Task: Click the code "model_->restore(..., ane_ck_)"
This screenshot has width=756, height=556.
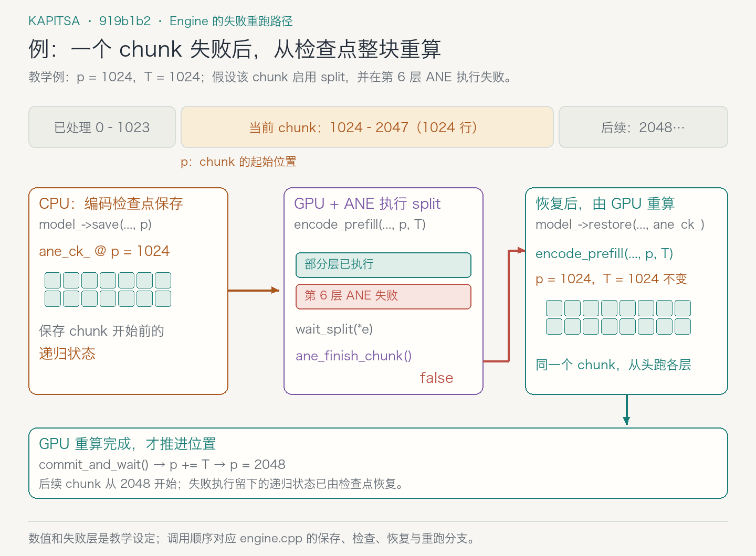Action: click(619, 224)
